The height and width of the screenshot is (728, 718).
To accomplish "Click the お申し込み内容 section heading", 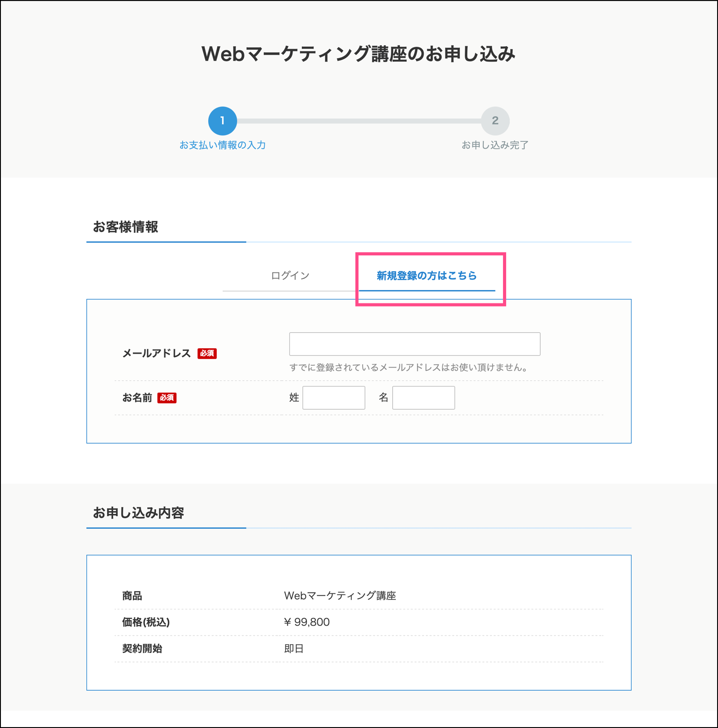I will click(138, 513).
